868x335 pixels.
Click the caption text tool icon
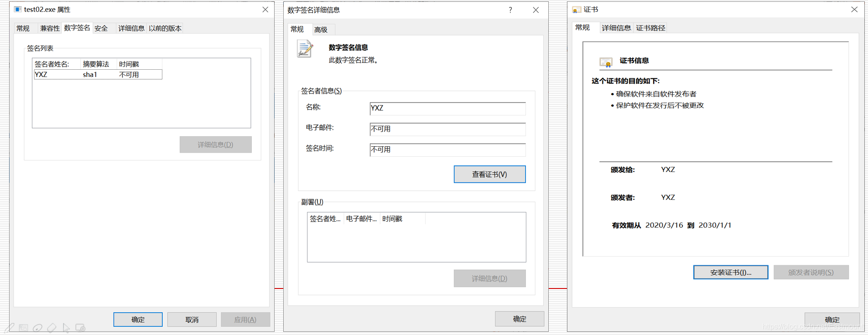[24, 328]
